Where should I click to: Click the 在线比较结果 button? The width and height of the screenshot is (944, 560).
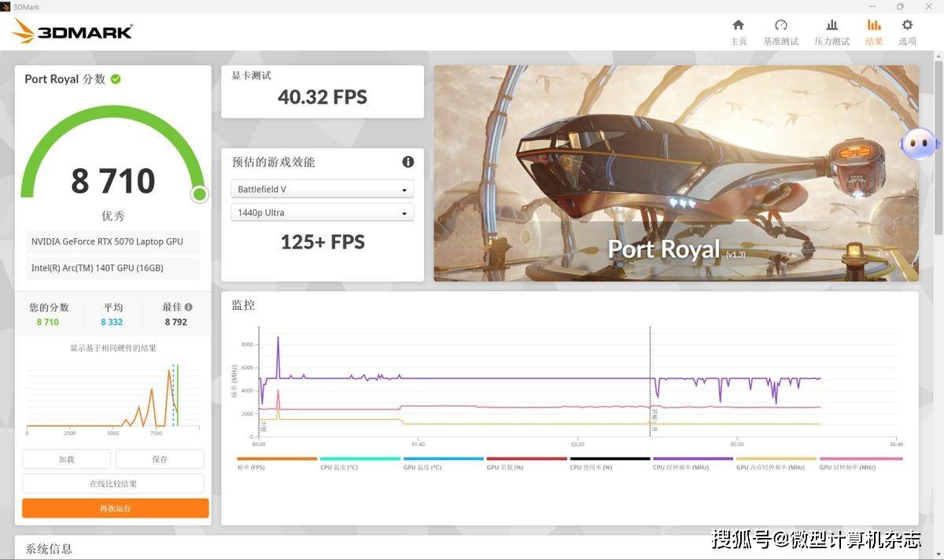coord(112,484)
